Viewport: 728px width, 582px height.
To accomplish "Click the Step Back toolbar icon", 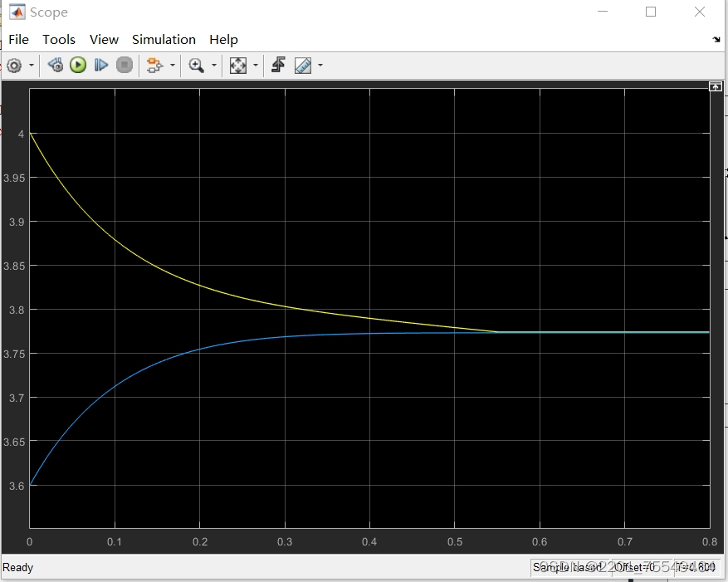I will (x=56, y=65).
